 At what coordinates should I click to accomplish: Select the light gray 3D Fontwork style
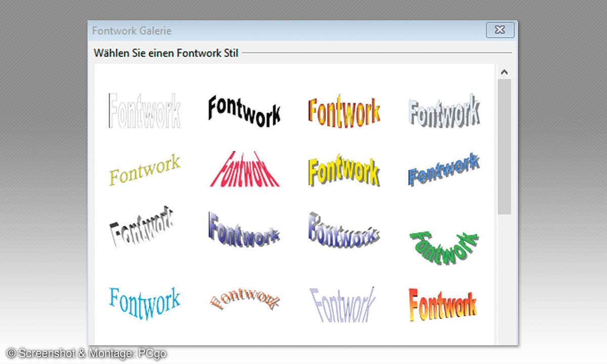tap(444, 110)
